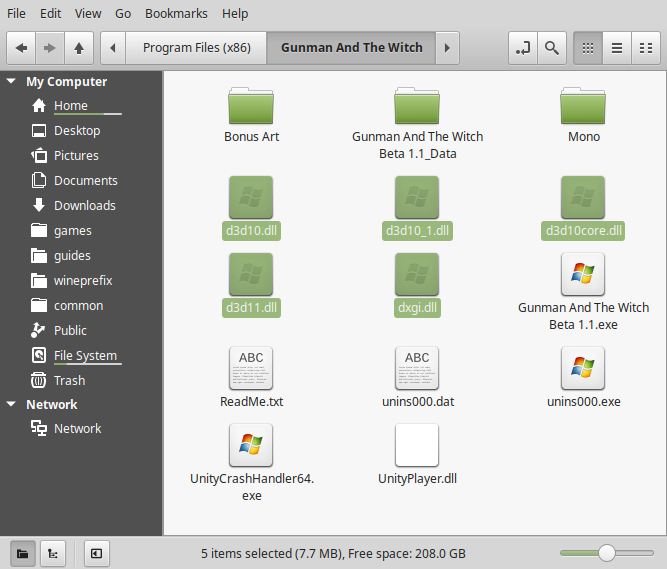The image size is (667, 569).
Task: Select Gunman And The Witch Beta 1.1_Data folder
Action: tap(417, 106)
